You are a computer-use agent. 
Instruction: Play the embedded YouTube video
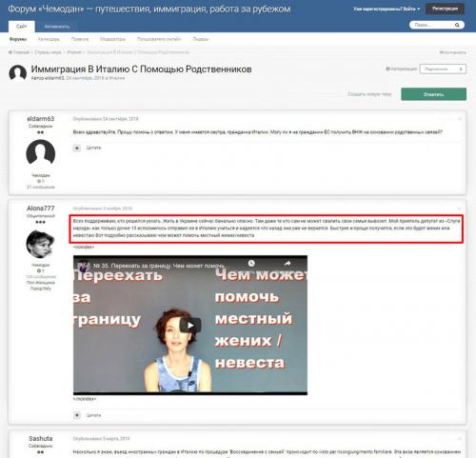point(190,326)
